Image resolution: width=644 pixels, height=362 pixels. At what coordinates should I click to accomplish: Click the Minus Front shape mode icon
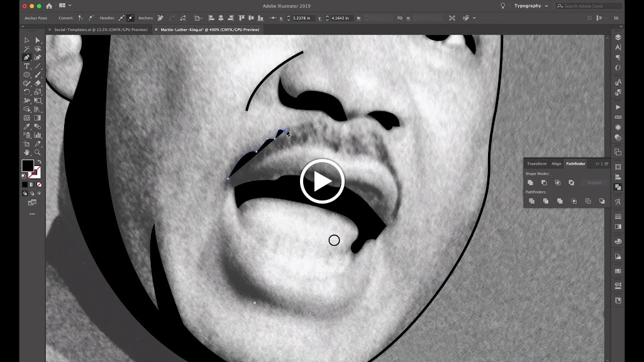coord(544,183)
